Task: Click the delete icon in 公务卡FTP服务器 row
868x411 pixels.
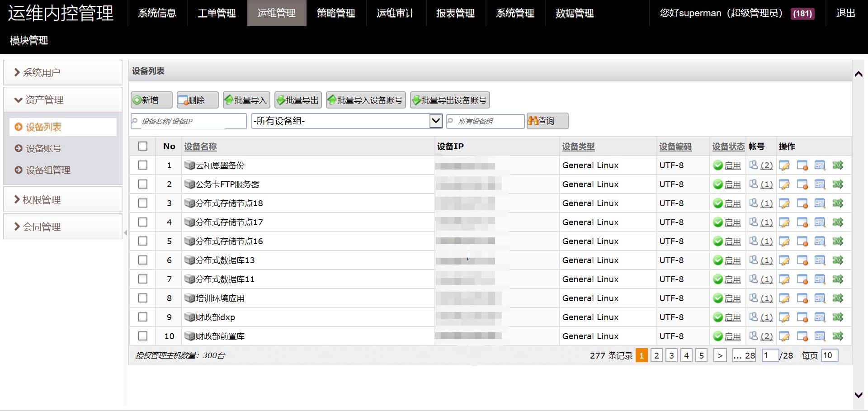Action: [x=802, y=184]
